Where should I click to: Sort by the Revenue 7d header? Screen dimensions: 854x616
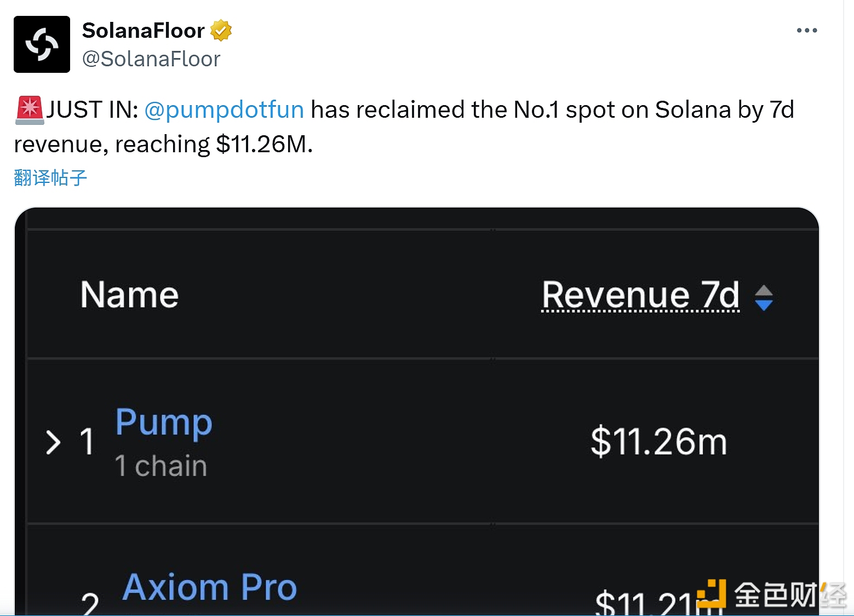pyautogui.click(x=640, y=295)
